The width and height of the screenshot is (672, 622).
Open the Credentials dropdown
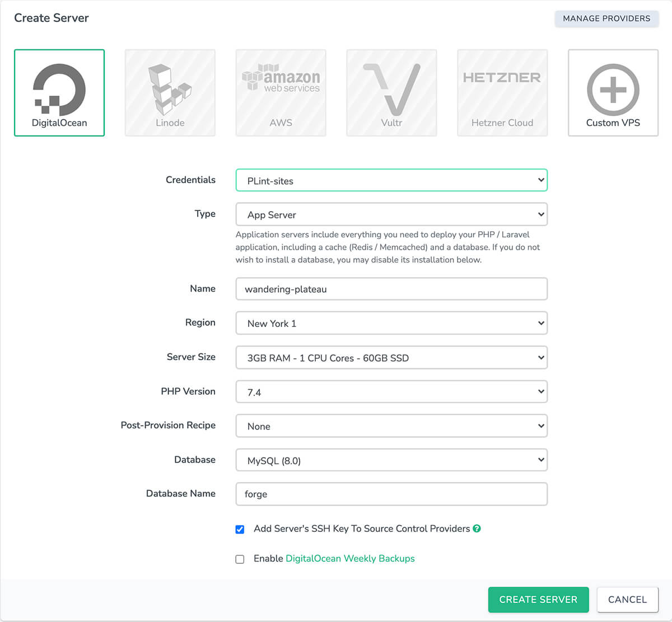coord(391,180)
